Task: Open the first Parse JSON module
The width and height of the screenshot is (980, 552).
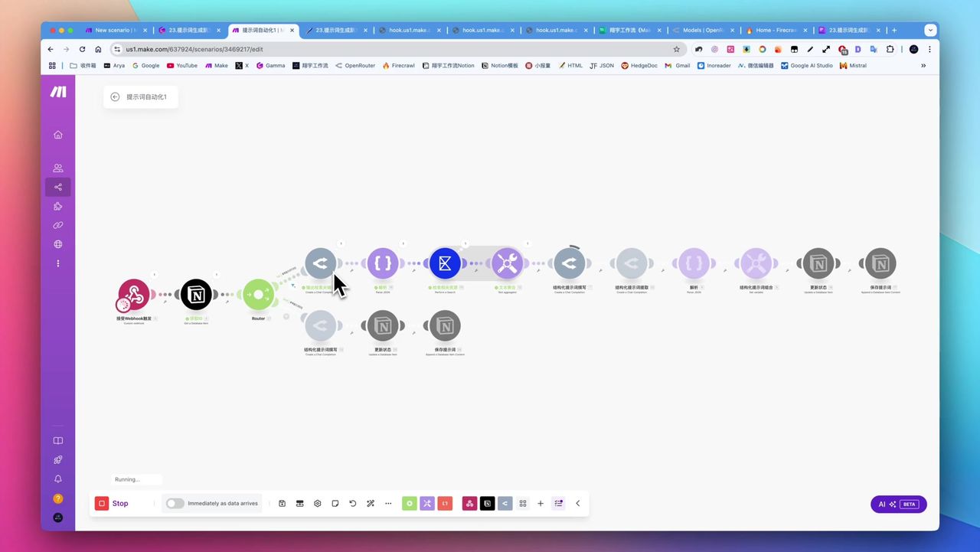Action: click(x=383, y=263)
